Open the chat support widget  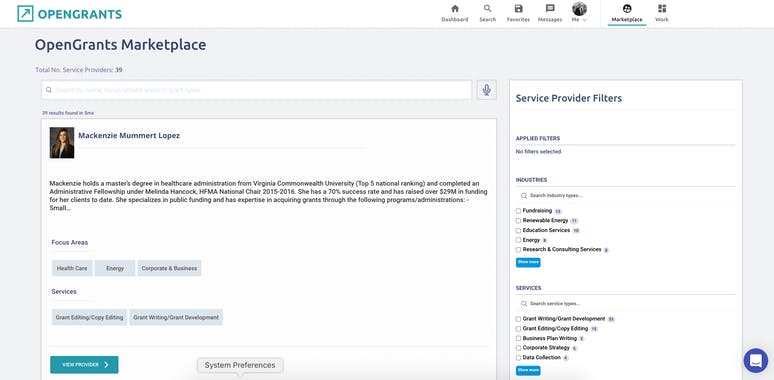[x=756, y=361]
